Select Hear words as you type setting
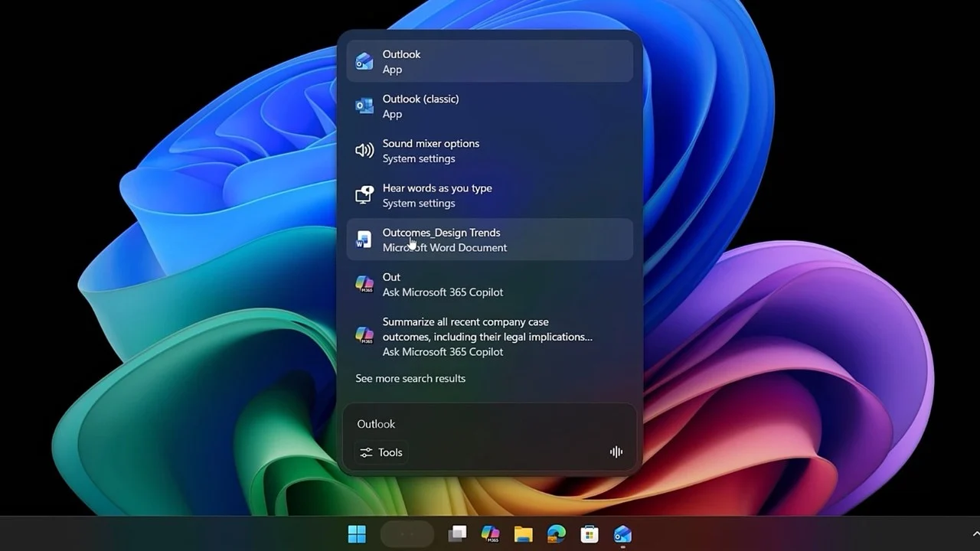This screenshot has width=980, height=551. [x=489, y=195]
